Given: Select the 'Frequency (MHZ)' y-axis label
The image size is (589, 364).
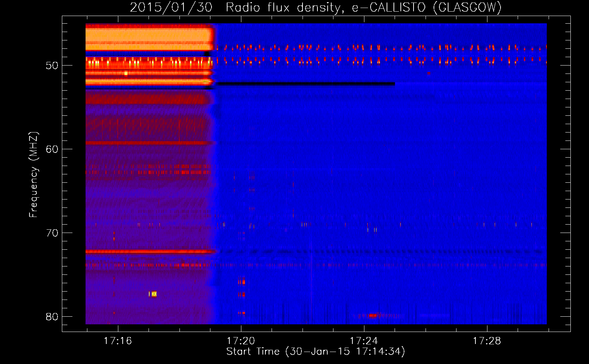Looking at the screenshot, I should coord(33,175).
